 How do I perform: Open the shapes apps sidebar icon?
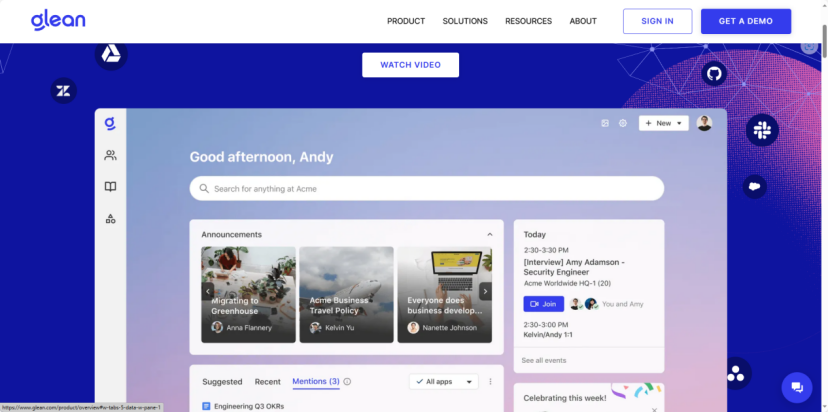(x=110, y=218)
